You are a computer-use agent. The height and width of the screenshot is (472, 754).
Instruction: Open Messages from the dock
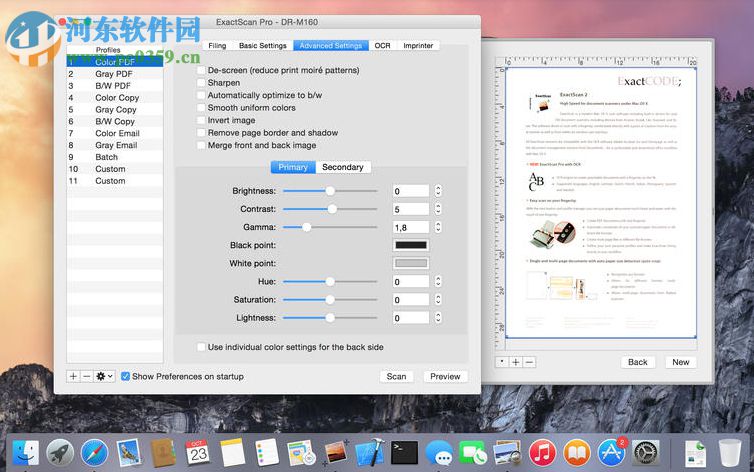[439, 452]
